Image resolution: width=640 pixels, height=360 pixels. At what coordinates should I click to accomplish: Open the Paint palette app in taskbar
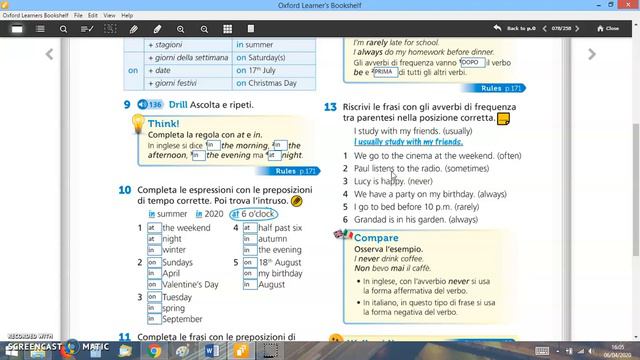tap(182, 351)
